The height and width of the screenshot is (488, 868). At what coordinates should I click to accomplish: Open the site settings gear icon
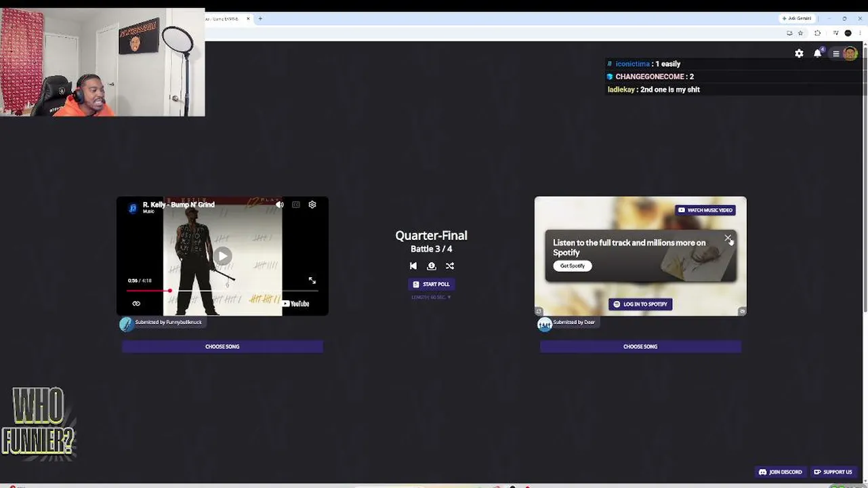click(799, 54)
